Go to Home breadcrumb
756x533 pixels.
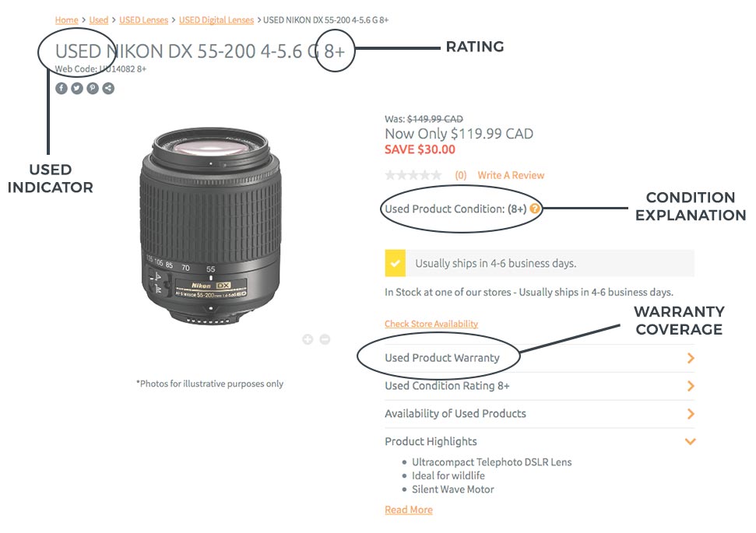pyautogui.click(x=66, y=19)
